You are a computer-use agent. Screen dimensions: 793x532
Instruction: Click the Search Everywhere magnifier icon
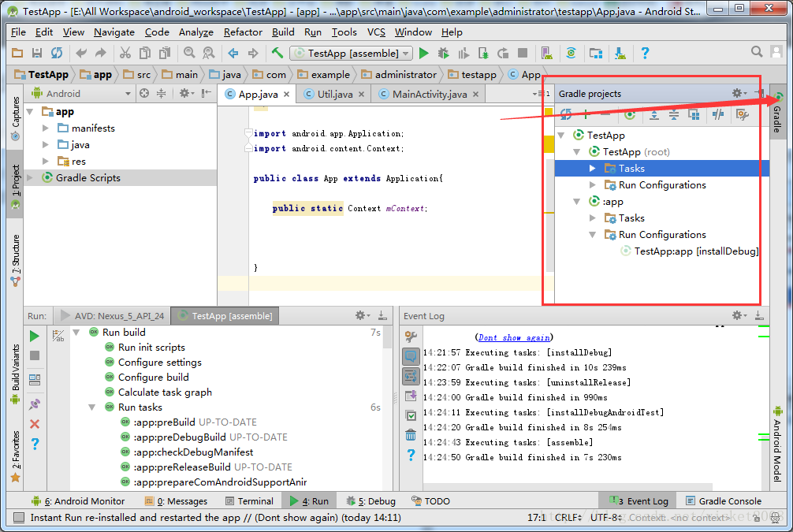(757, 51)
